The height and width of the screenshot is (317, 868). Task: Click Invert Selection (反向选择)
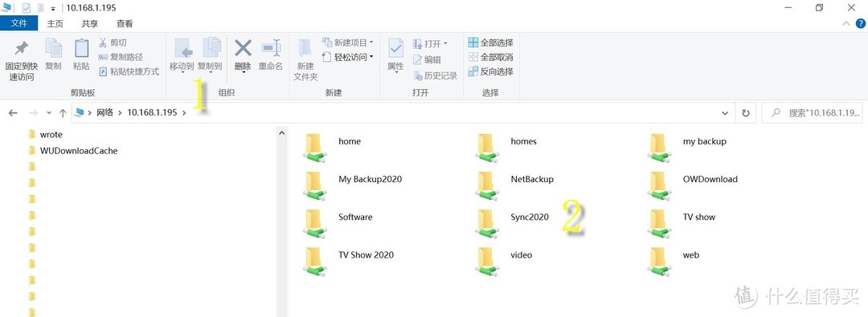point(490,71)
